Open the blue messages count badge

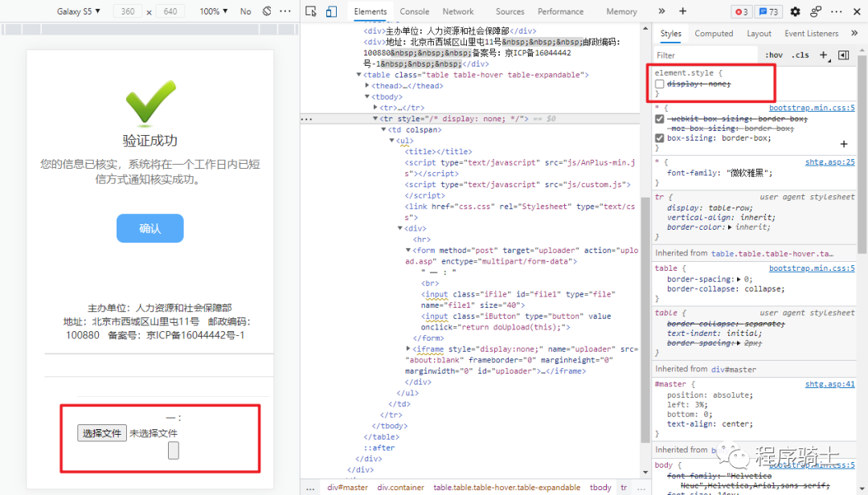coord(769,11)
